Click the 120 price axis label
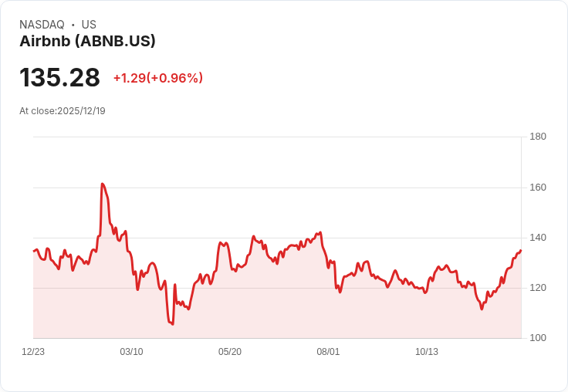 [x=538, y=288]
